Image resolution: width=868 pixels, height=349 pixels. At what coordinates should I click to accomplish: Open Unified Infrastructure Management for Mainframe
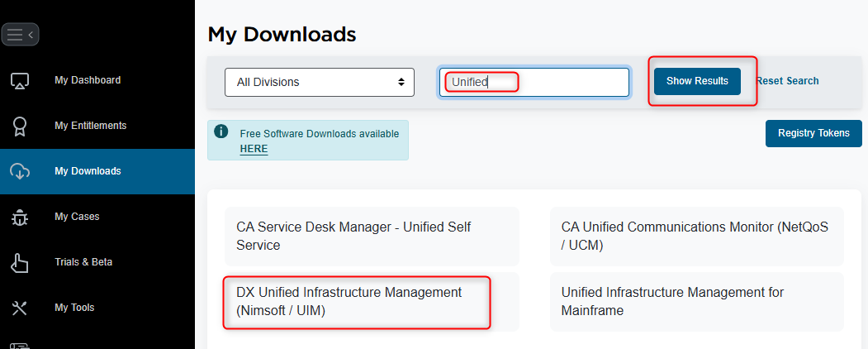point(696,302)
